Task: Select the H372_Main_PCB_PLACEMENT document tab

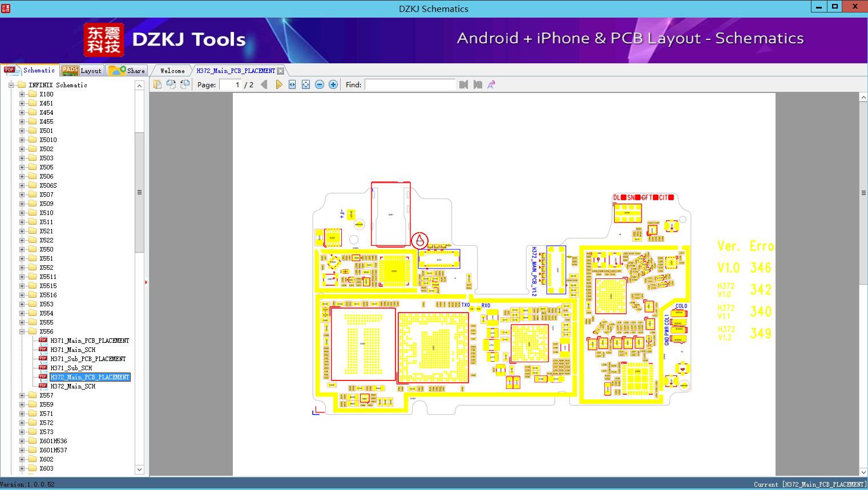Action: tap(236, 71)
